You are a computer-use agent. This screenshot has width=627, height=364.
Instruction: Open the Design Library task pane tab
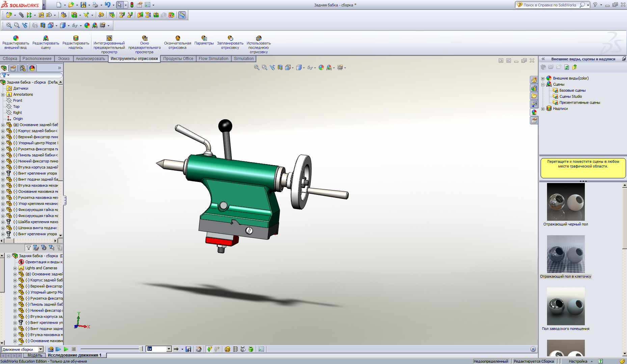click(x=534, y=88)
